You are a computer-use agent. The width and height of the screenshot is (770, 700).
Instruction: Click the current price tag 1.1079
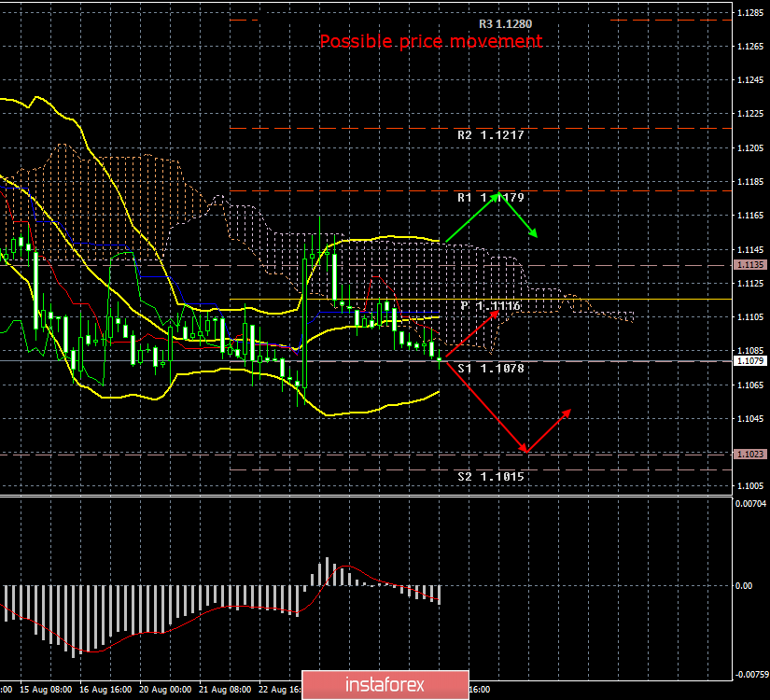[x=750, y=361]
